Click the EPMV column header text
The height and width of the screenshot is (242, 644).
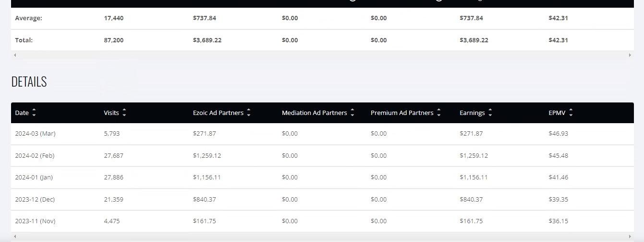pos(557,113)
